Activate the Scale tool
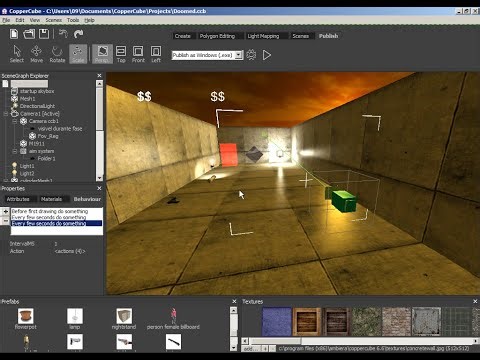The width and height of the screenshot is (480, 360). (x=78, y=54)
